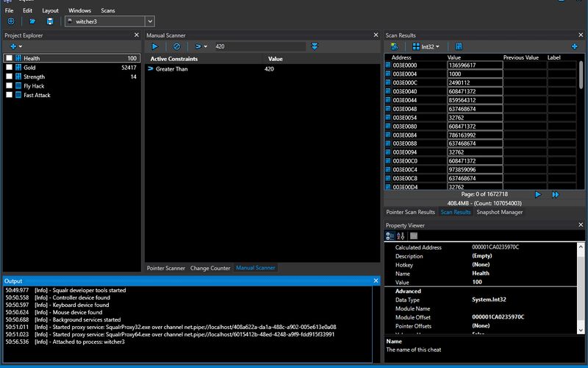Image resolution: width=588 pixels, height=368 pixels.
Task: Activate the Fly Hack checkbox
Action: 10,86
